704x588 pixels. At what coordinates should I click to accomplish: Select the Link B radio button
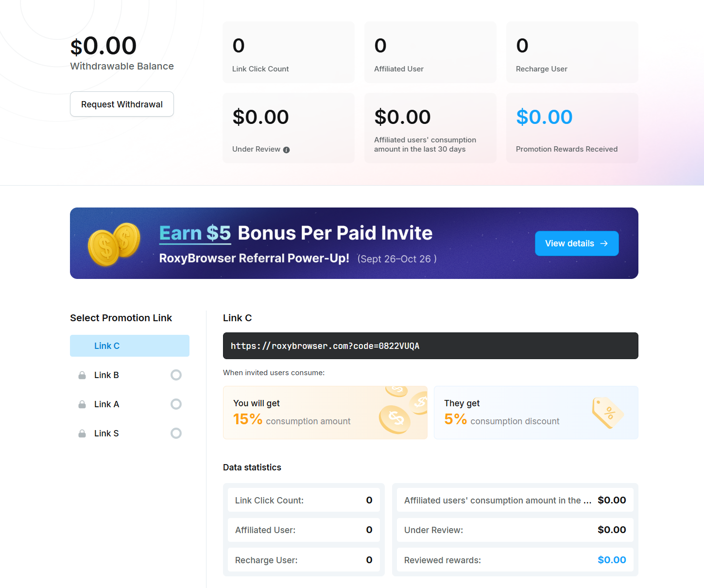click(176, 375)
